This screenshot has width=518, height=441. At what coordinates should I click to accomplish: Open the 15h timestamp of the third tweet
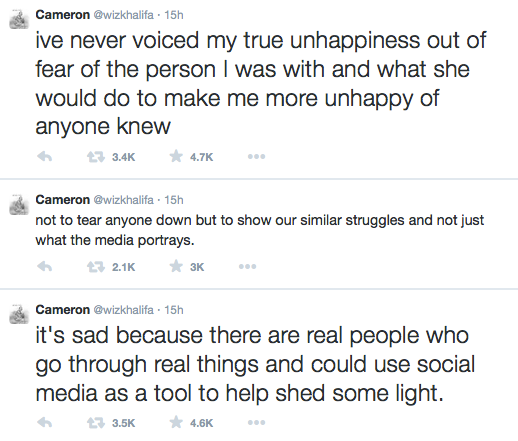coord(174,310)
